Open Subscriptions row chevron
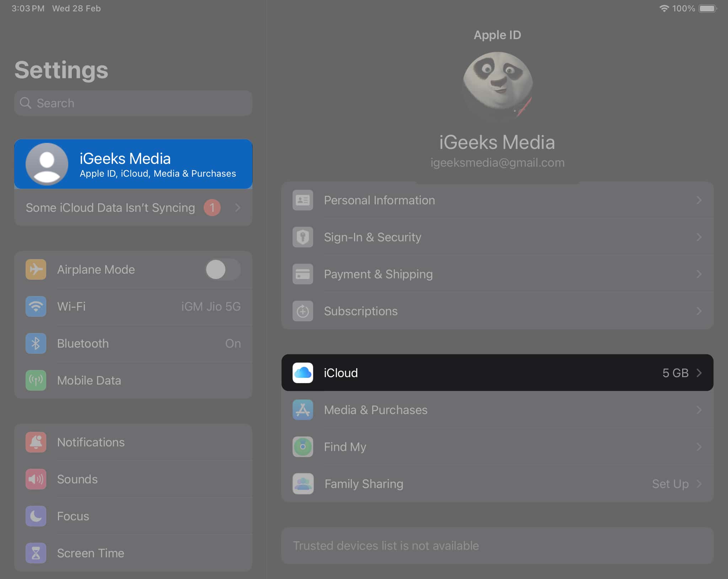The height and width of the screenshot is (579, 728). click(x=699, y=311)
